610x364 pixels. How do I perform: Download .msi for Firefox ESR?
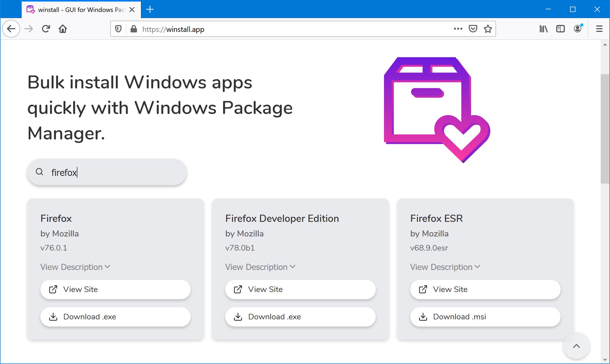[x=485, y=317]
